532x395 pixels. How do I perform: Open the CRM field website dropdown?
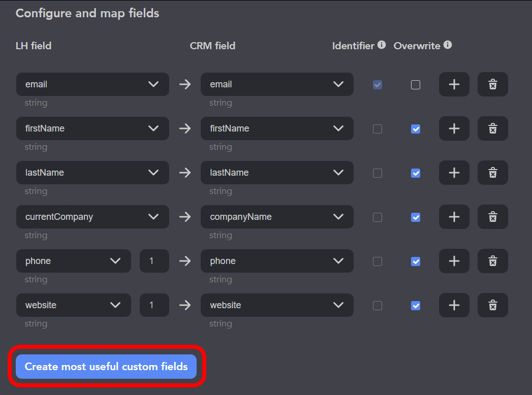coord(277,305)
